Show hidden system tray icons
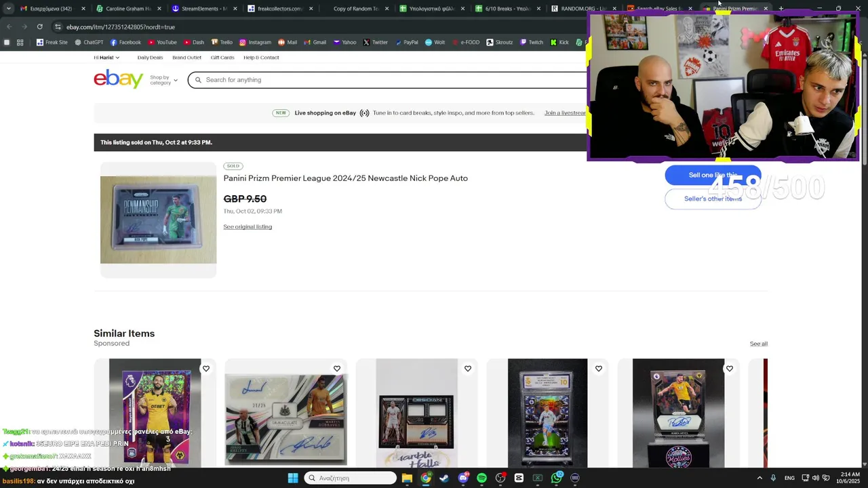This screenshot has height=488, width=868. (759, 478)
